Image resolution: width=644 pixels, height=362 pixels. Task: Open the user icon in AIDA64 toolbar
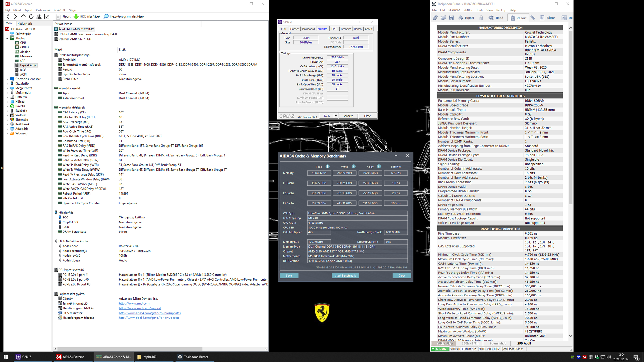[39, 16]
